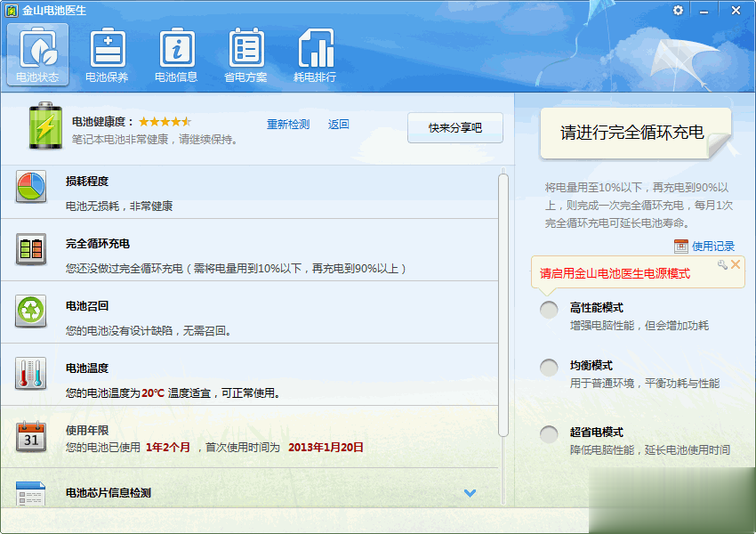Open the 耗电排行 tab
Viewport: 756px width, 534px height.
tap(316, 55)
